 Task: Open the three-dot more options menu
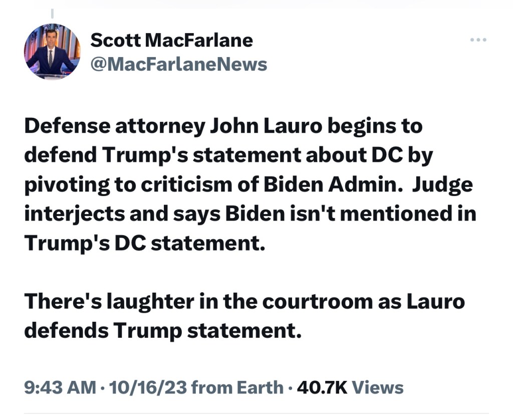tap(478, 41)
